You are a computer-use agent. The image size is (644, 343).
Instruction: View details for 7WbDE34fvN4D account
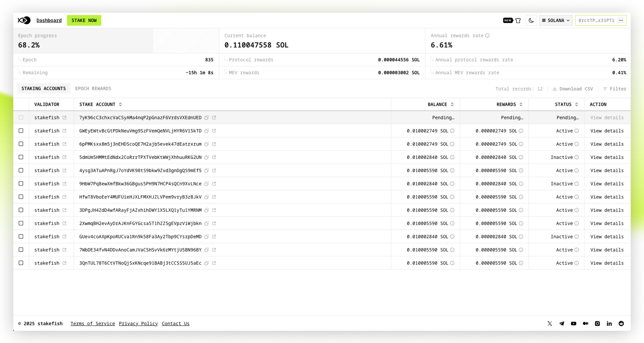click(x=607, y=250)
